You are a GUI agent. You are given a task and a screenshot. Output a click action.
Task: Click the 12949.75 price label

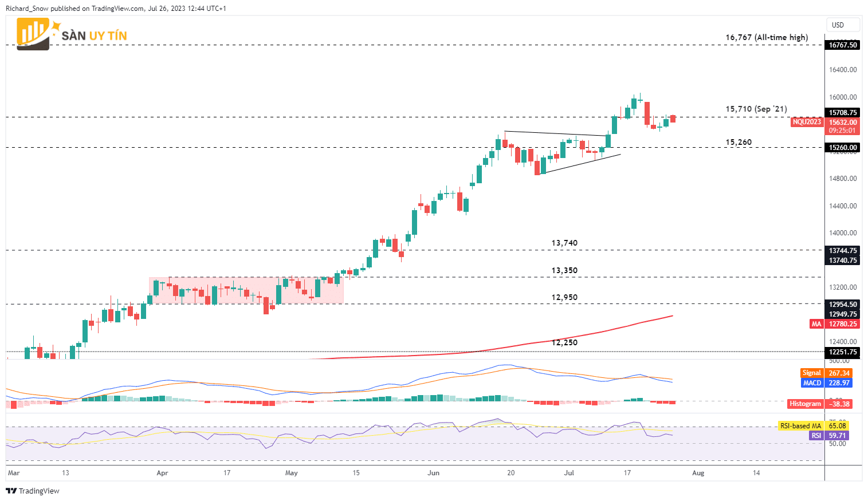tap(843, 314)
